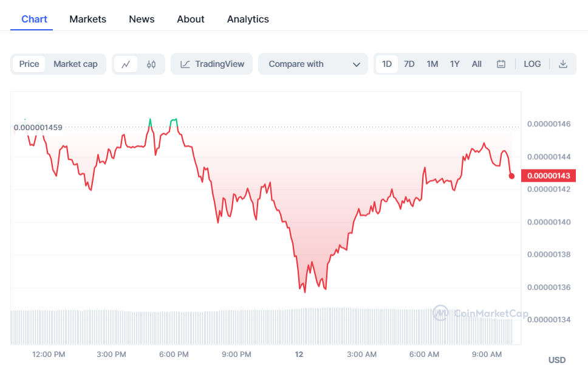Select the 7D time range

point(409,64)
